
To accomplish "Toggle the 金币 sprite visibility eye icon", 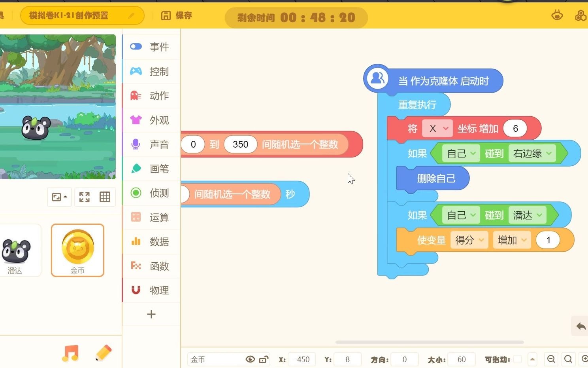I will tap(250, 359).
